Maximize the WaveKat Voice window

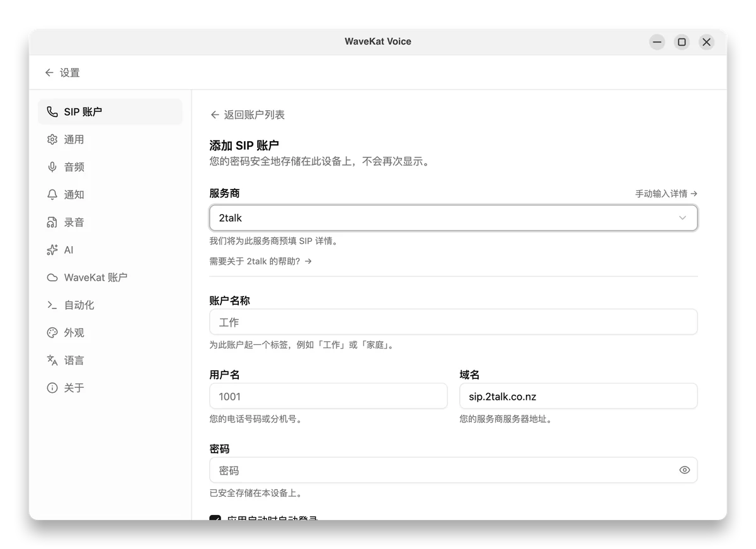(682, 42)
